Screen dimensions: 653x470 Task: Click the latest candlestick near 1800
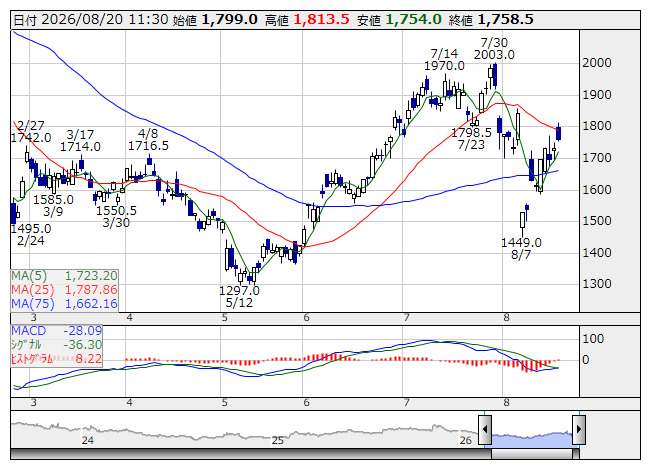coord(558,133)
